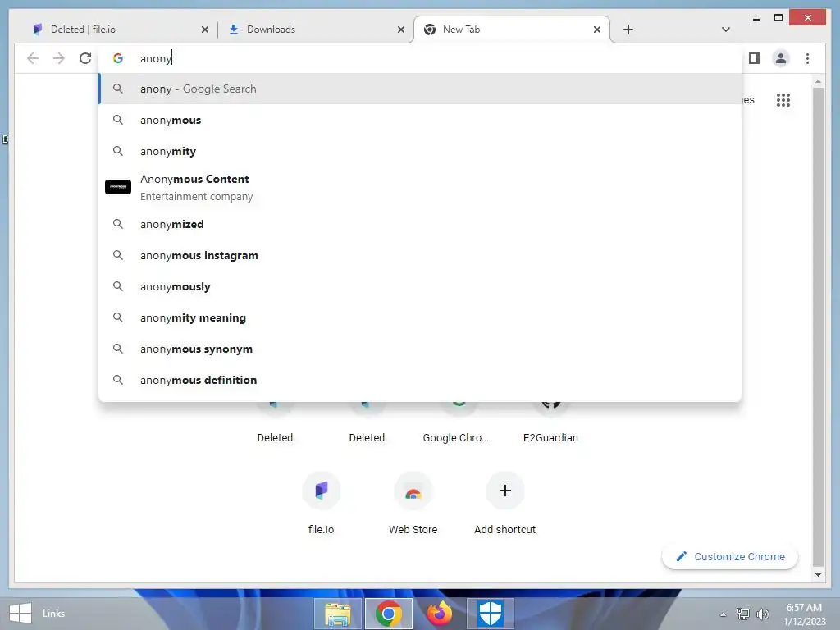This screenshot has height=630, width=840.
Task: Reload the page with the refresh icon
Action: click(x=85, y=58)
